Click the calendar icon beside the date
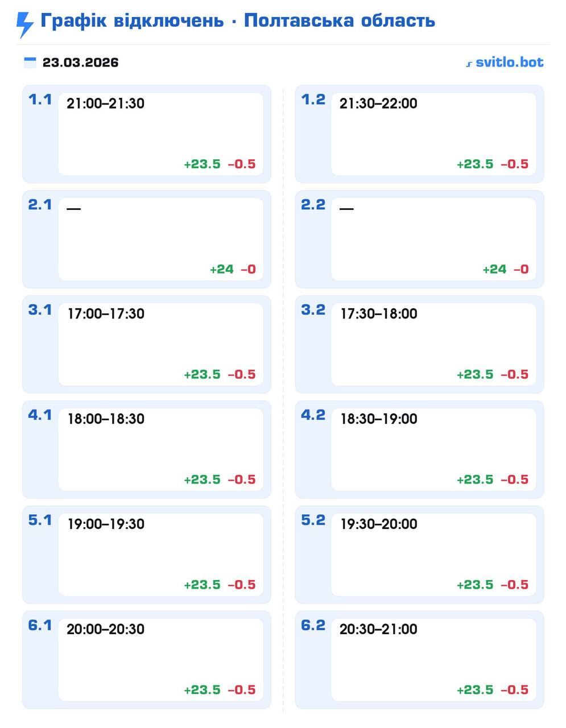This screenshot has width=566, height=728. (30, 62)
